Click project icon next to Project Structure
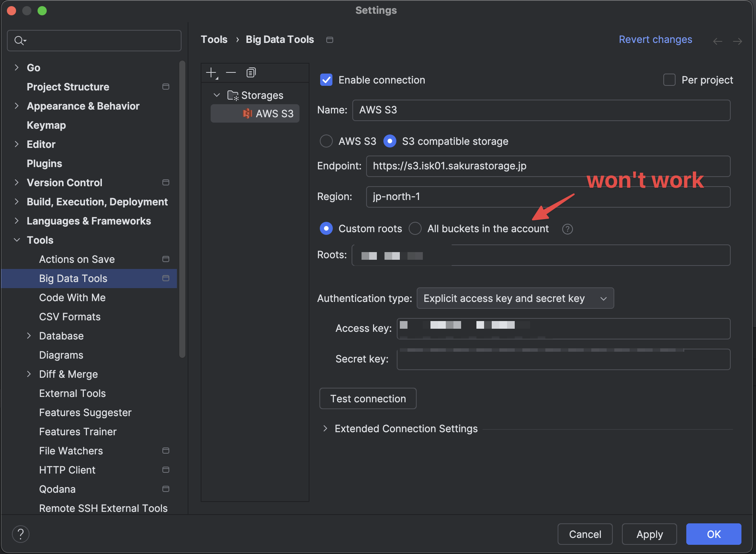This screenshot has width=756, height=554. pos(166,87)
